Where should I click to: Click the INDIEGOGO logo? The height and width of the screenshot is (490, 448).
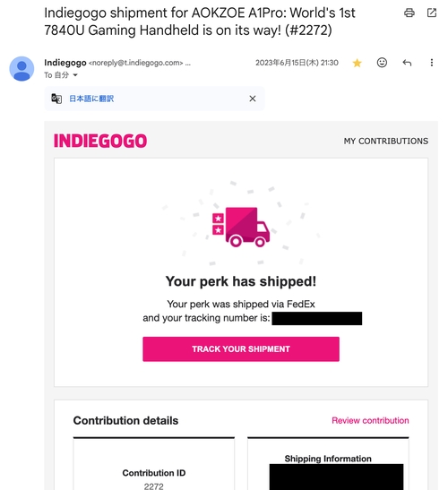pos(100,141)
